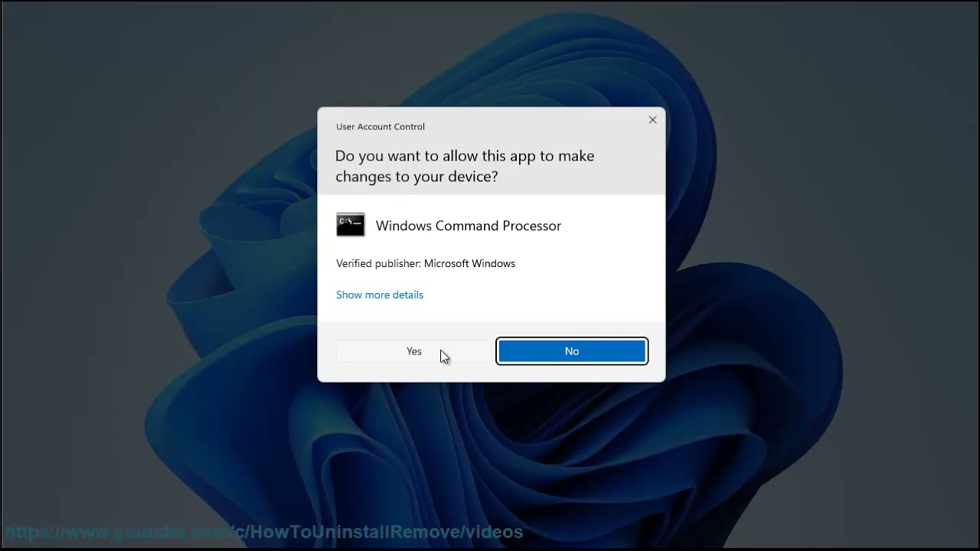Click the 'Windows Command Processor' app name
This screenshot has height=551, width=980.
tap(469, 226)
